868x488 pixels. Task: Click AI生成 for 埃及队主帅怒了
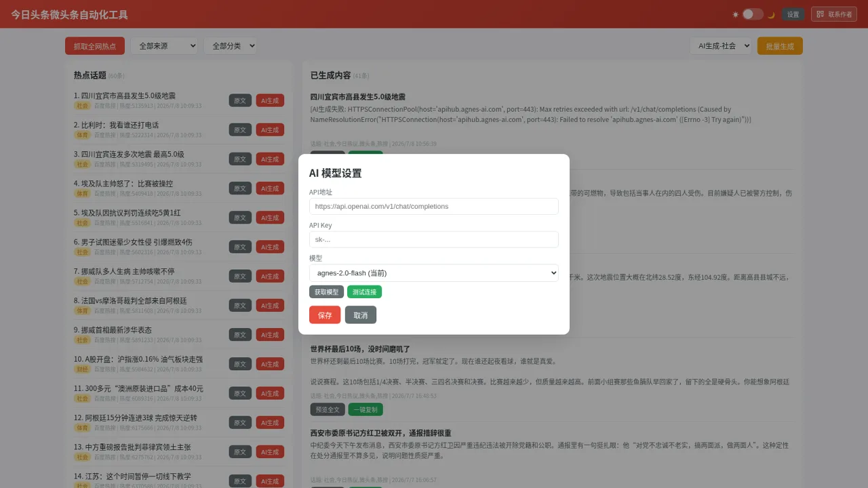click(270, 188)
